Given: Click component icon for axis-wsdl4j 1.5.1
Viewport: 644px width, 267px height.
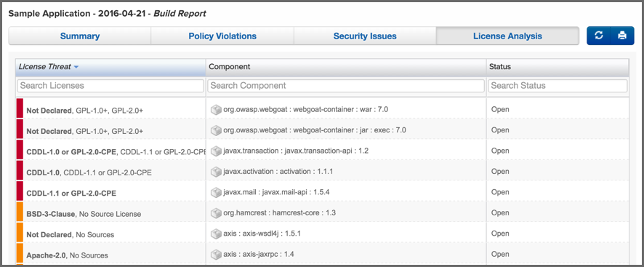Looking at the screenshot, I should [216, 234].
